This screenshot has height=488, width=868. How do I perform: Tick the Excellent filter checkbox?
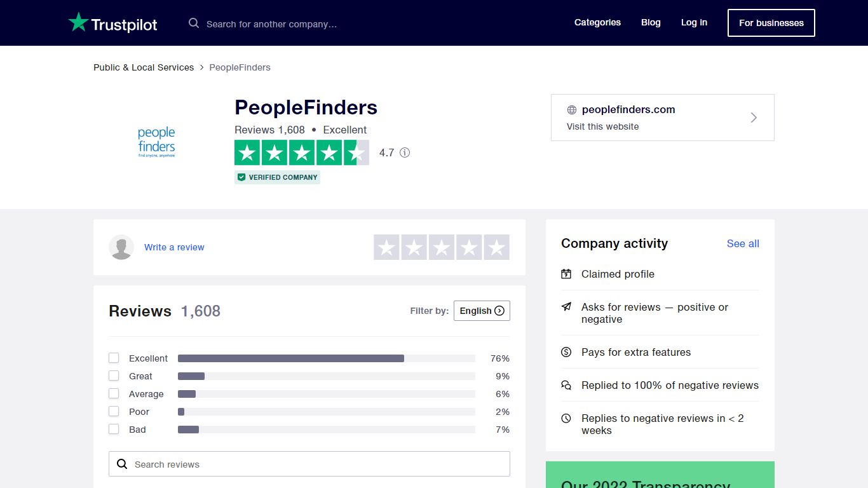114,358
